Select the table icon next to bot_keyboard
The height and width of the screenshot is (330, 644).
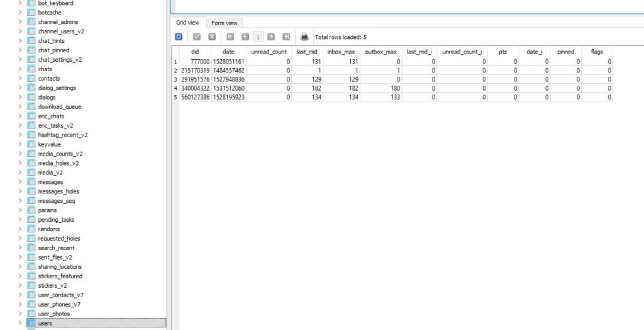(31, 3)
